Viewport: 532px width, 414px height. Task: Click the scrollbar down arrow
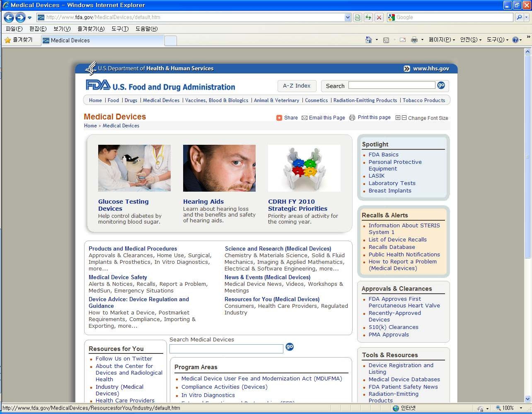(527, 399)
